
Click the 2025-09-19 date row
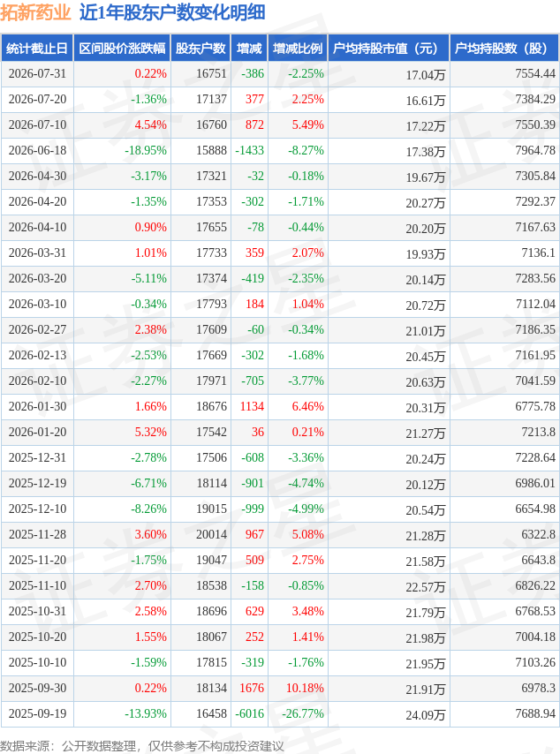279,713
